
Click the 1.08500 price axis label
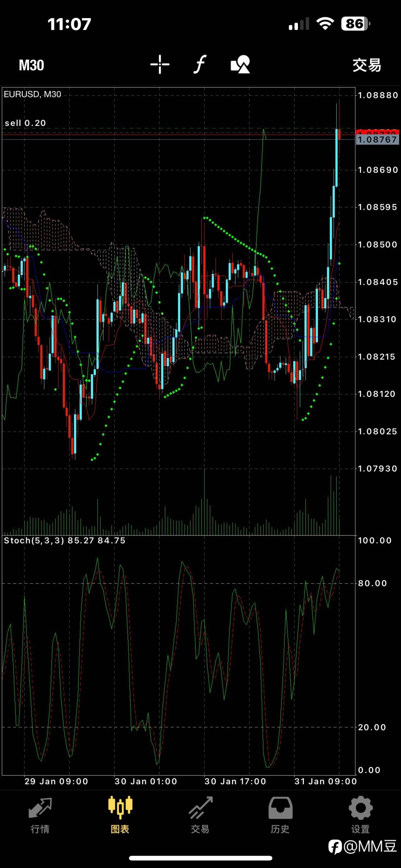click(x=378, y=245)
